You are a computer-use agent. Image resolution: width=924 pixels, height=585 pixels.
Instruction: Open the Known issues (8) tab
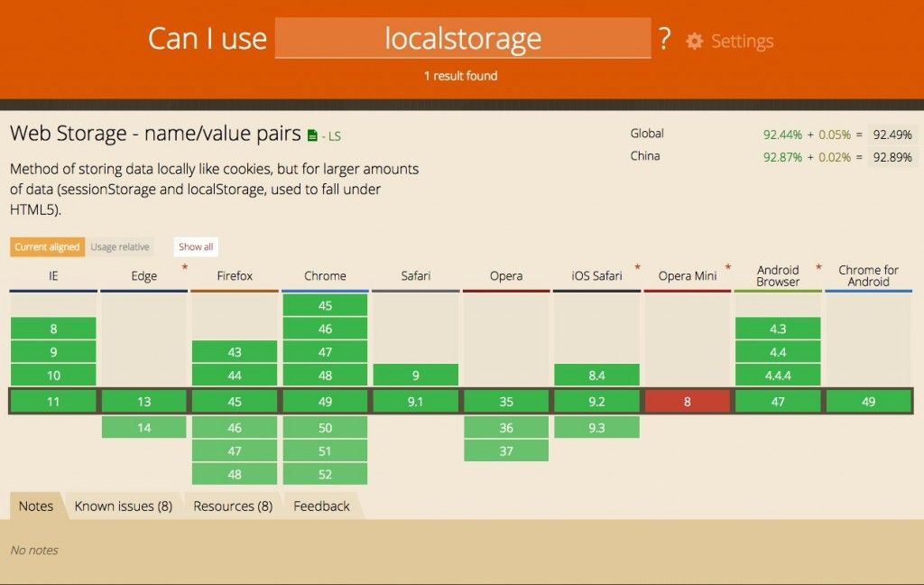[x=123, y=506]
